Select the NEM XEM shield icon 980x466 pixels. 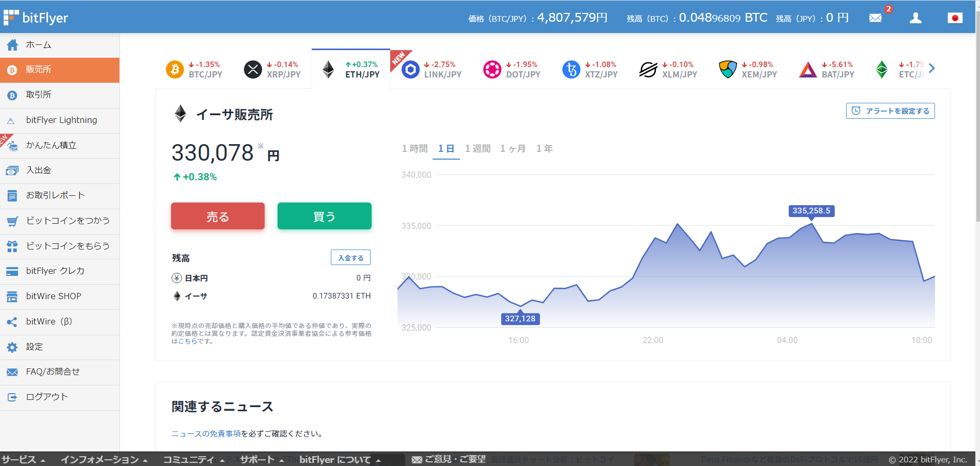pyautogui.click(x=728, y=69)
